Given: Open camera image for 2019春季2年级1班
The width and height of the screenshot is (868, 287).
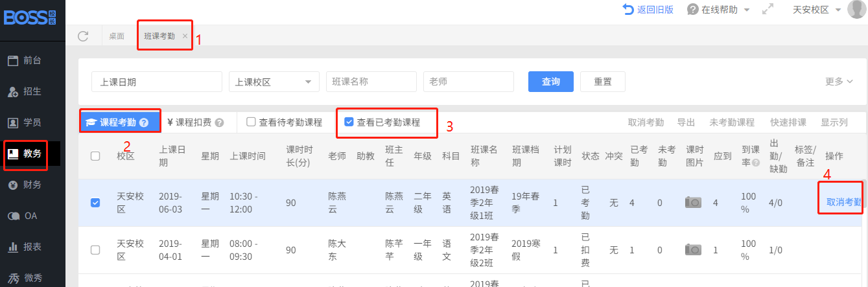Looking at the screenshot, I should pyautogui.click(x=694, y=203).
